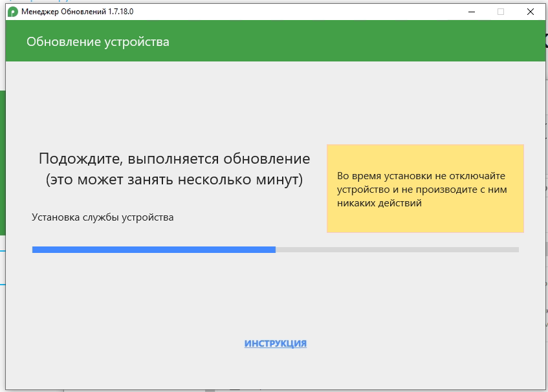Click the blue filled portion of progress bar
This screenshot has height=392, width=548.
(x=154, y=249)
